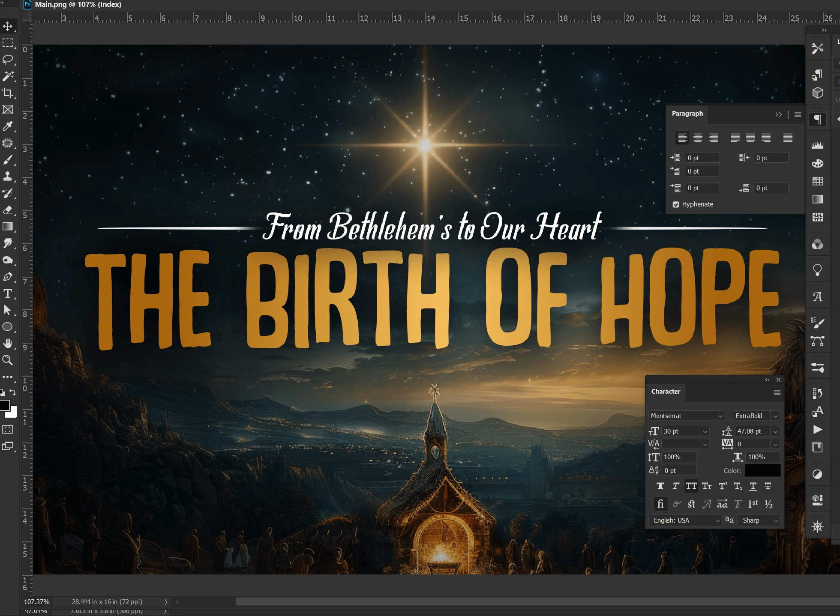
Task: Click the center text alignment button
Action: coord(698,138)
